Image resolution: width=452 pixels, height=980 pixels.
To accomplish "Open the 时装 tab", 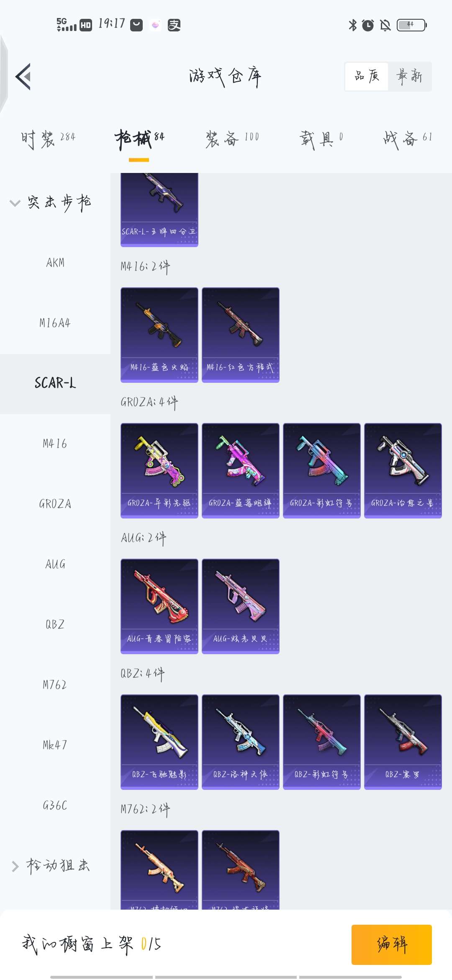I will click(48, 139).
